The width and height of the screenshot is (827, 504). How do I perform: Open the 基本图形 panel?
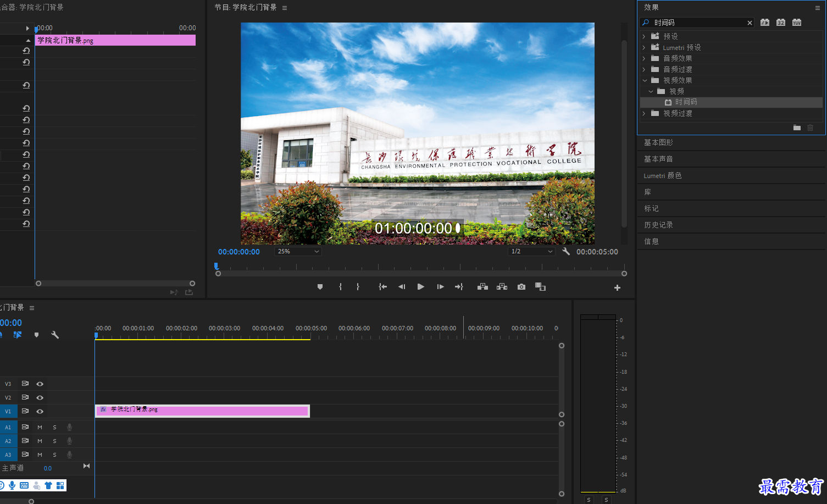tap(658, 142)
